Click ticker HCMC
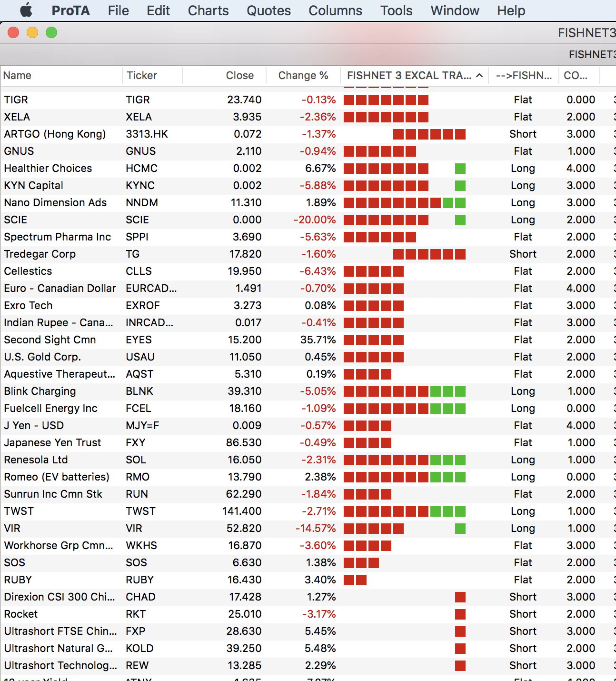 pos(141,169)
